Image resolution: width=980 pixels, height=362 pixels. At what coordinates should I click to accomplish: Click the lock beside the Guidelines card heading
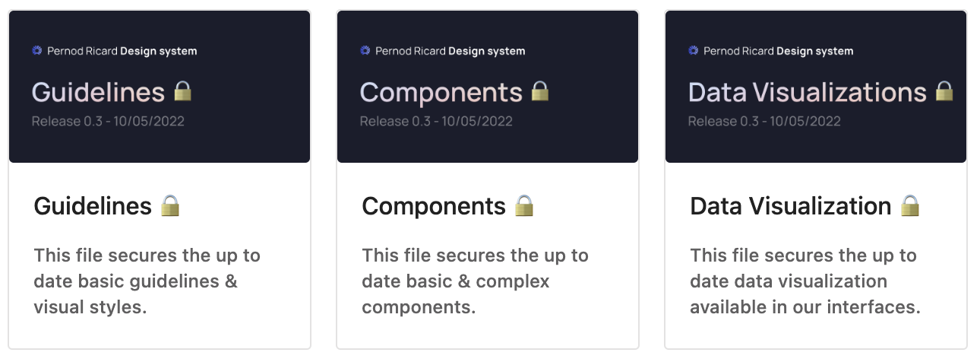coord(170,205)
